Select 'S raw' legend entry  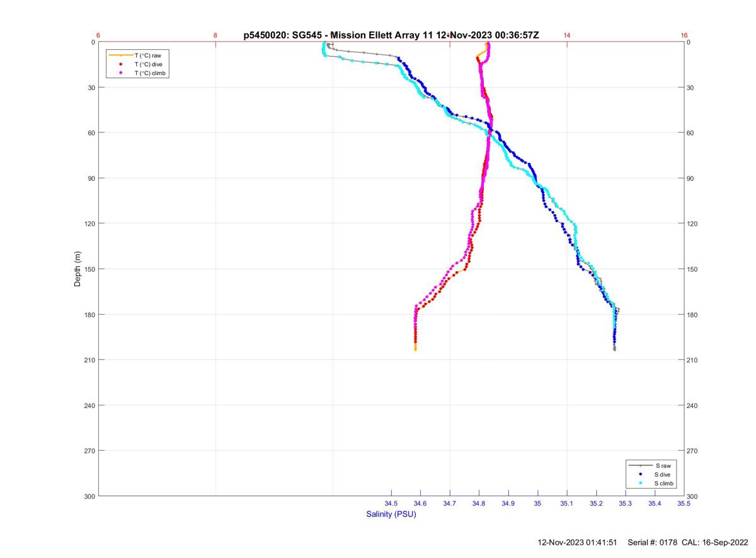click(663, 465)
